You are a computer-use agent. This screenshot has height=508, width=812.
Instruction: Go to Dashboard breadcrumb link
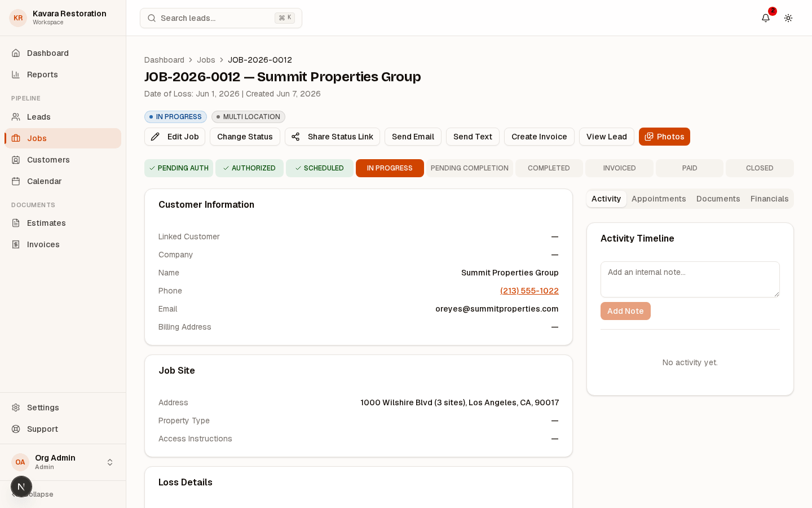click(164, 60)
